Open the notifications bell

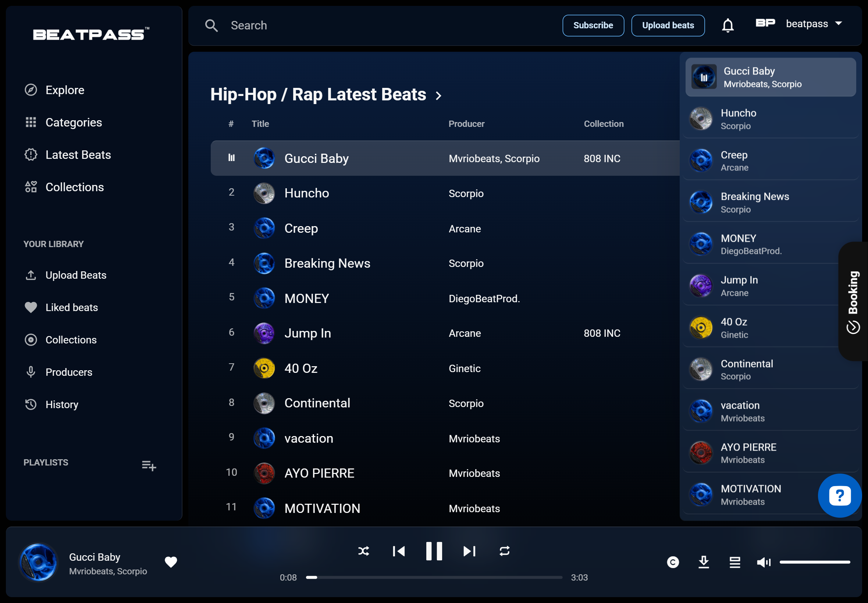tap(728, 26)
